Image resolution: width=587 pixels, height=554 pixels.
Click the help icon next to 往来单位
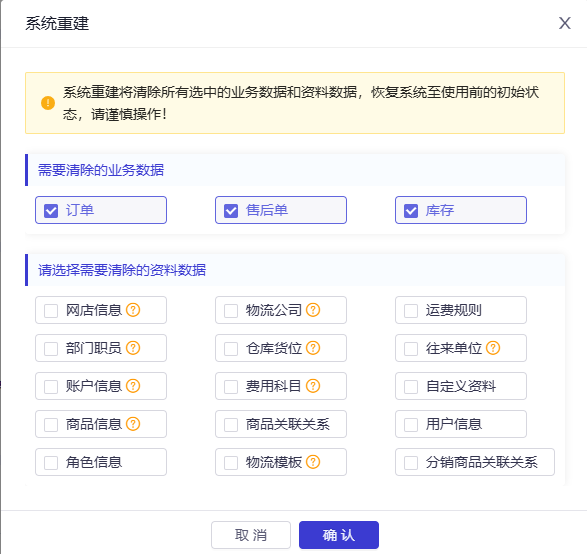click(493, 348)
